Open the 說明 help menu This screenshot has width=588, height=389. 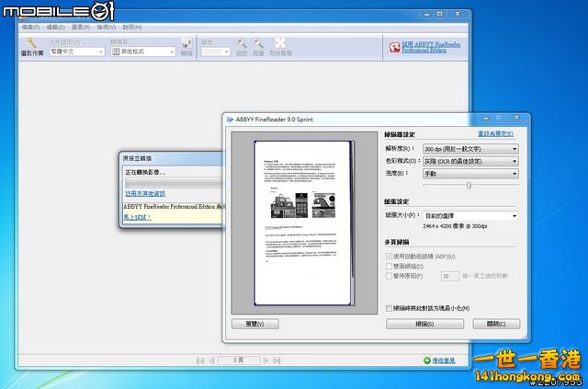(131, 28)
